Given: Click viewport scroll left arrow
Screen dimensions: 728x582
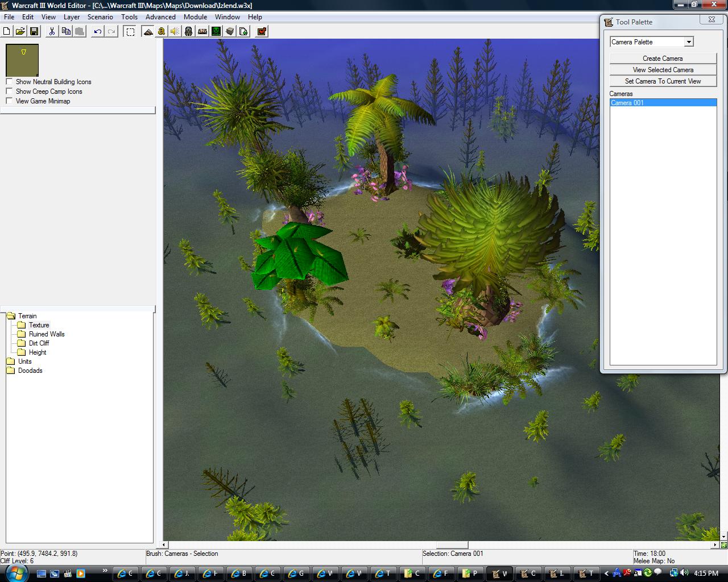Looking at the screenshot, I should (165, 545).
